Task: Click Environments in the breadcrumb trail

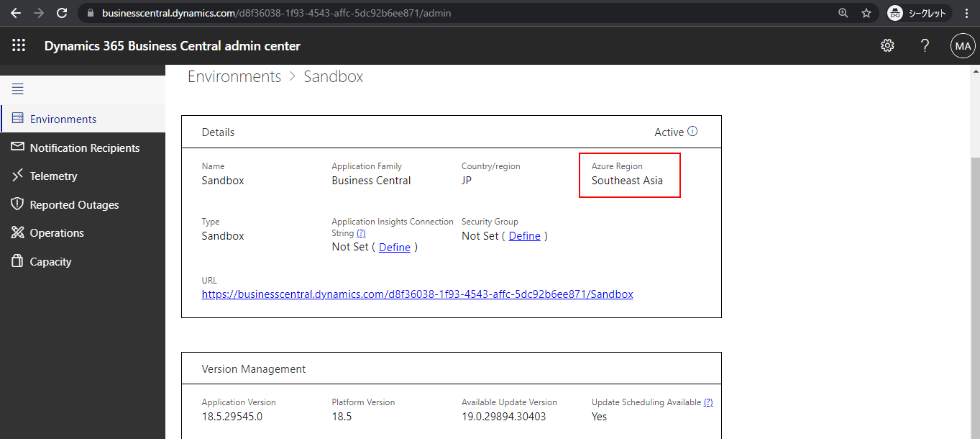Action: [x=234, y=76]
